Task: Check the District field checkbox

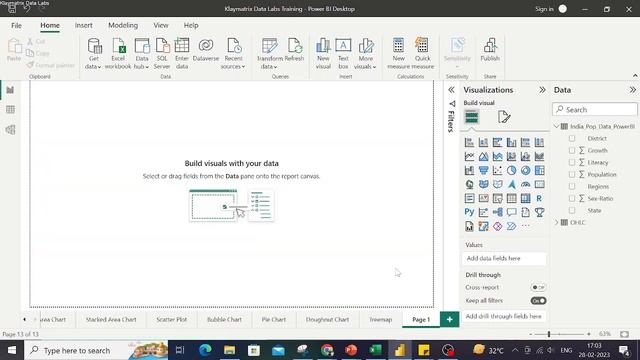Action: [572, 138]
